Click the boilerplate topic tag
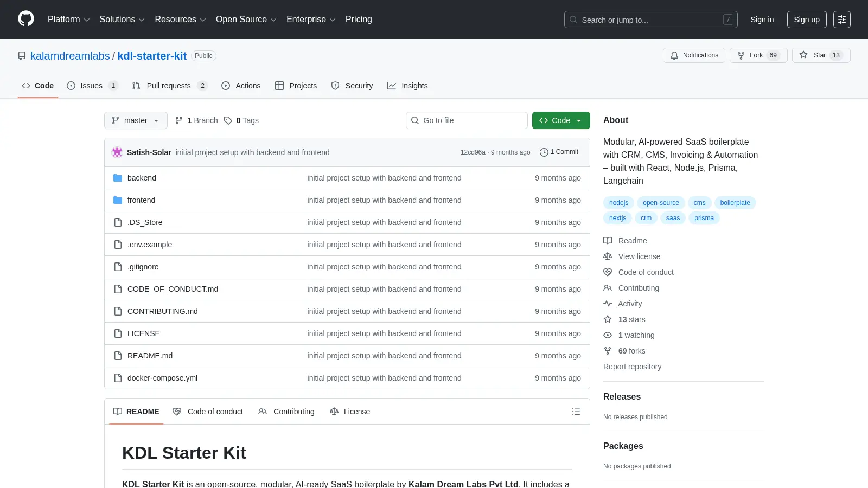The height and width of the screenshot is (488, 868). click(x=735, y=203)
